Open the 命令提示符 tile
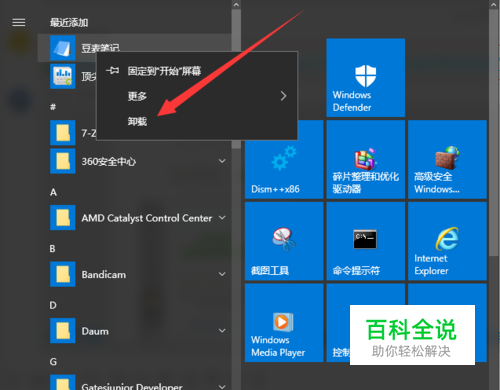Image resolution: width=500 pixels, height=390 pixels. pyautogui.click(x=366, y=241)
